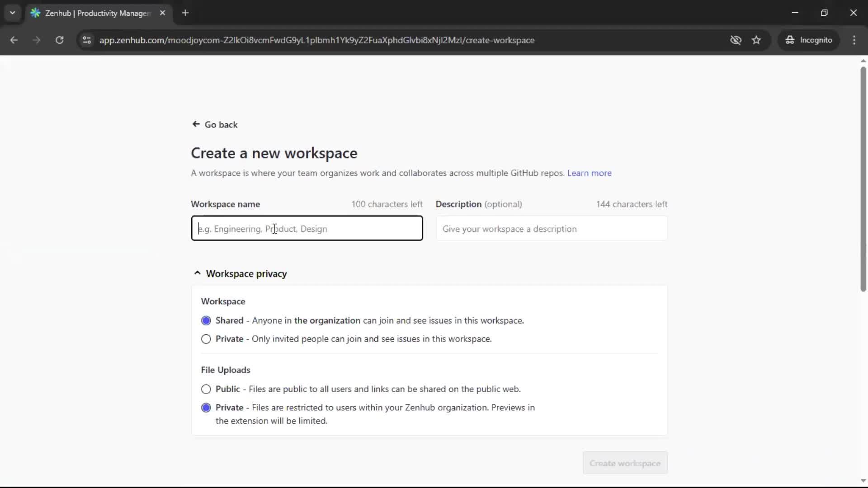Click the Incognito badge in the toolbar
Screen dimensions: 868x488
click(809, 40)
